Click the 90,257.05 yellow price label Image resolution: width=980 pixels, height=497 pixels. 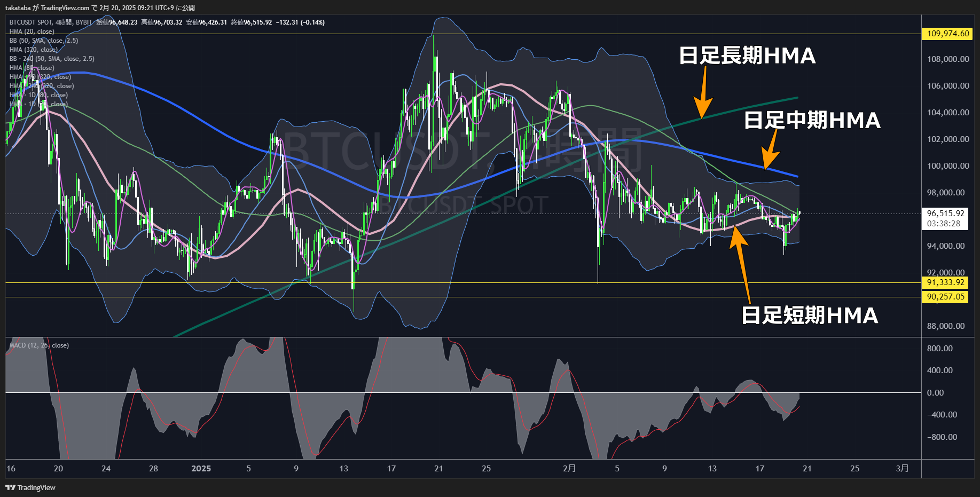(945, 297)
